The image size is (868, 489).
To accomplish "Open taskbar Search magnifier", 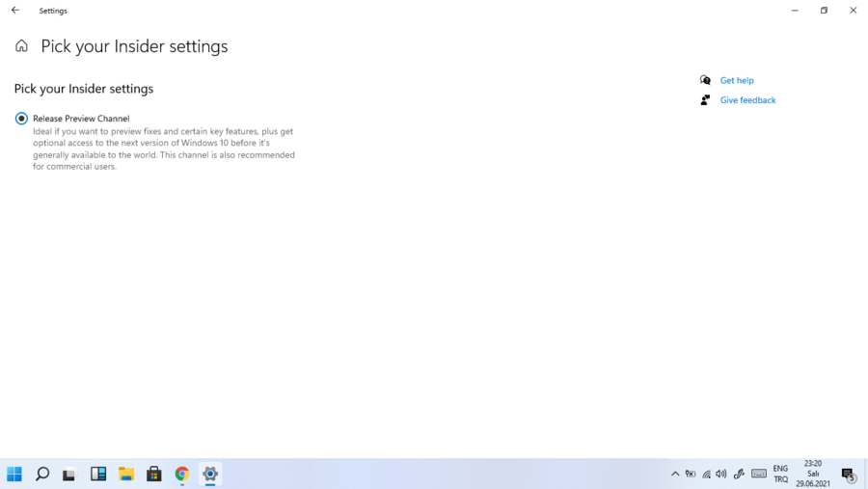I will click(42, 474).
